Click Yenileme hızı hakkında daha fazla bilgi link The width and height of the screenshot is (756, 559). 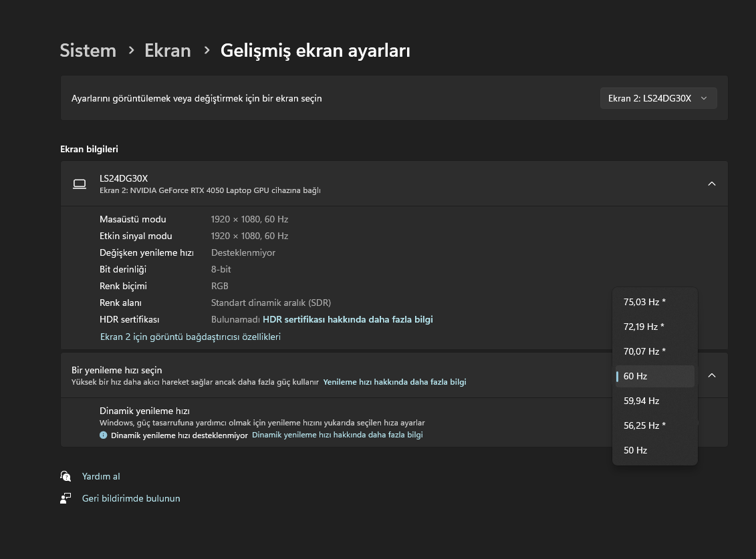394,382
